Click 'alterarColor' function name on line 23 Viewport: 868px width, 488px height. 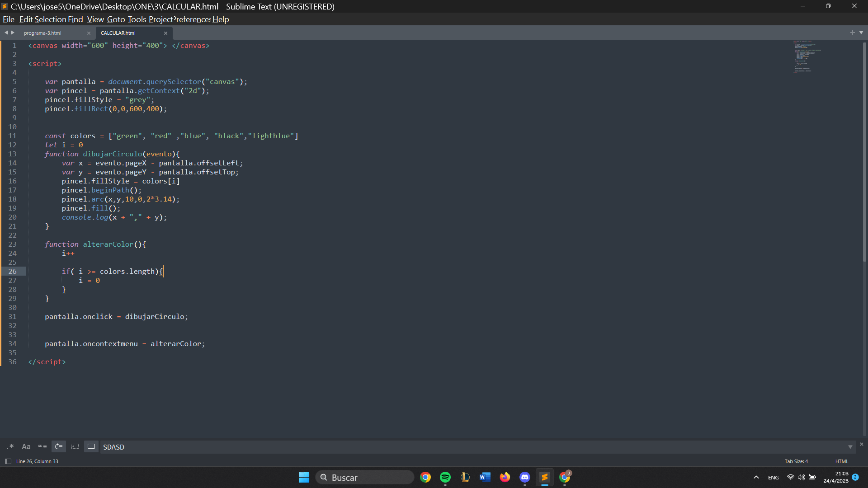click(108, 244)
